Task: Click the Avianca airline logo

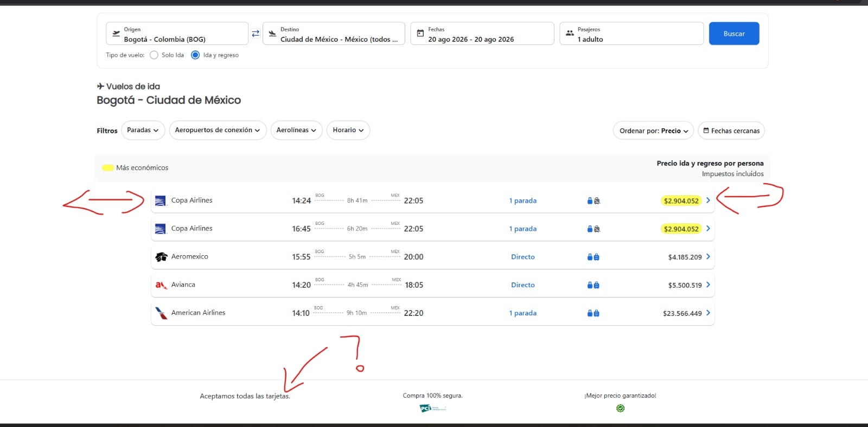Action: pyautogui.click(x=161, y=285)
